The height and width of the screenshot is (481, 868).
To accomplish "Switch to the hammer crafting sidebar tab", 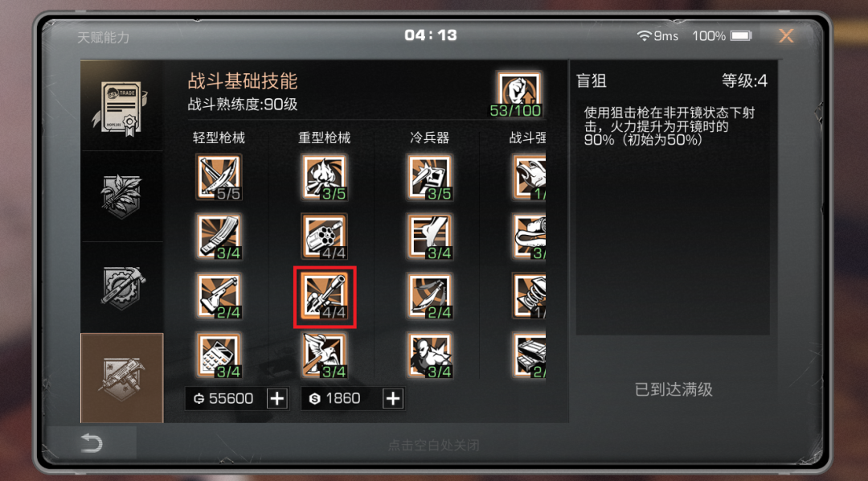I will pyautogui.click(x=122, y=287).
